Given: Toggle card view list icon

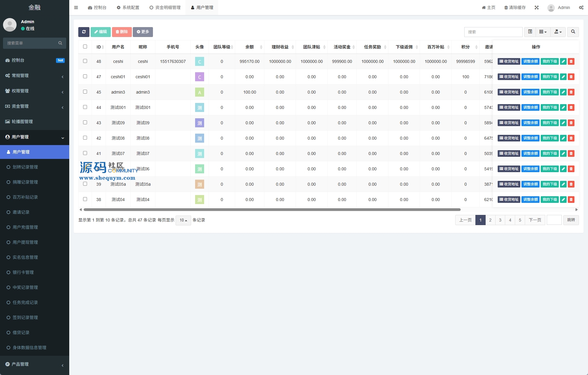Looking at the screenshot, I should click(x=530, y=32).
